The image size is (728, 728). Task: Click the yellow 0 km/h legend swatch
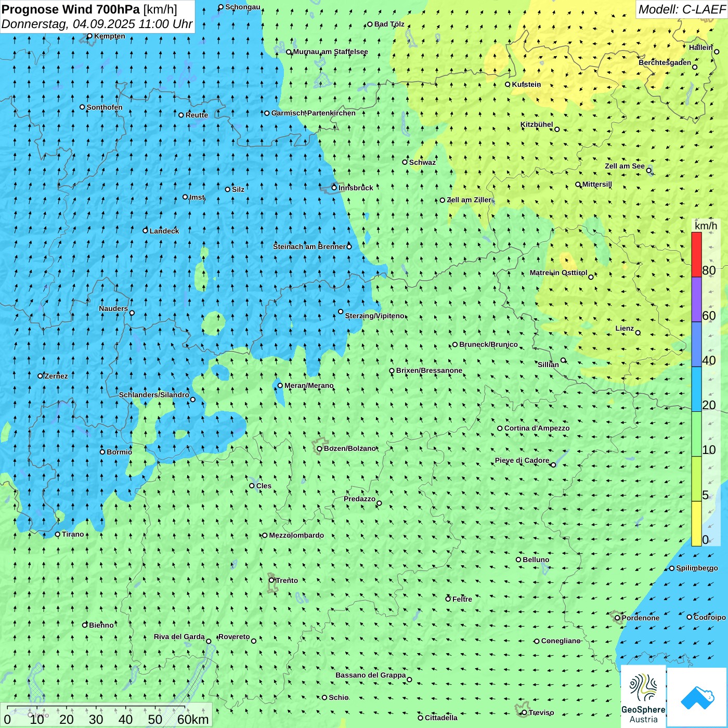tap(696, 524)
